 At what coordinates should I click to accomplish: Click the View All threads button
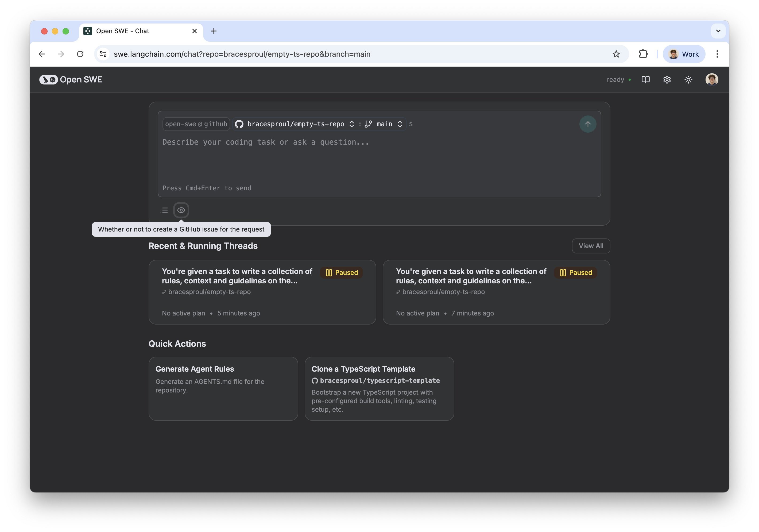pyautogui.click(x=591, y=246)
